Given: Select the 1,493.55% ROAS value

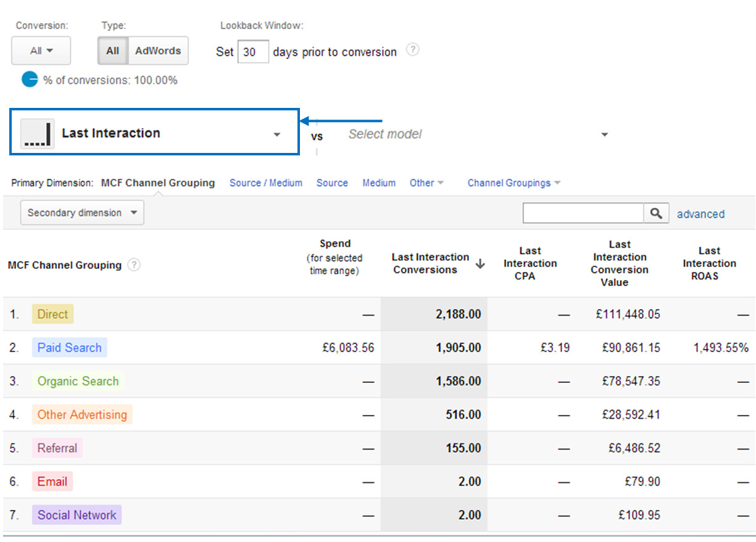Looking at the screenshot, I should tap(721, 348).
